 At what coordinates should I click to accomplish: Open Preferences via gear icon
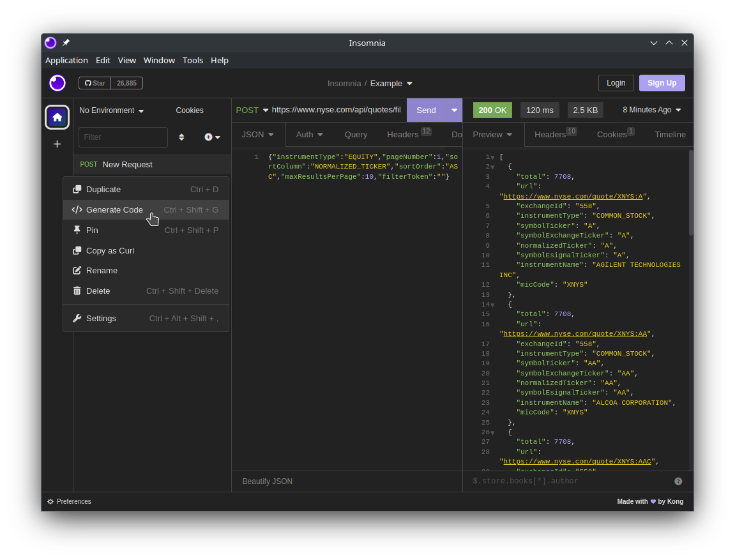tap(51, 502)
